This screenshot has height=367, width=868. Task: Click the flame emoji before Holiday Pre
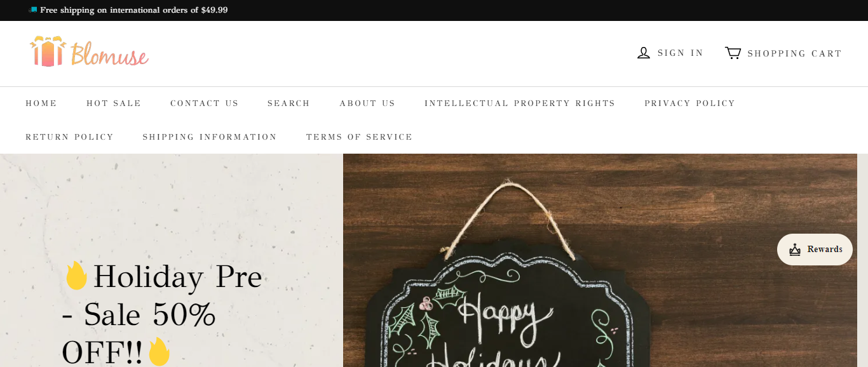click(x=76, y=276)
